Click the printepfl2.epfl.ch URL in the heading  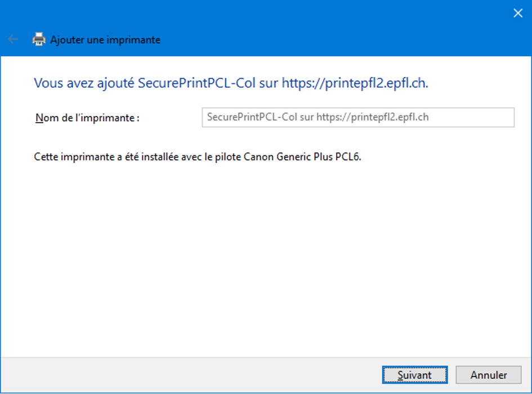click(355, 83)
